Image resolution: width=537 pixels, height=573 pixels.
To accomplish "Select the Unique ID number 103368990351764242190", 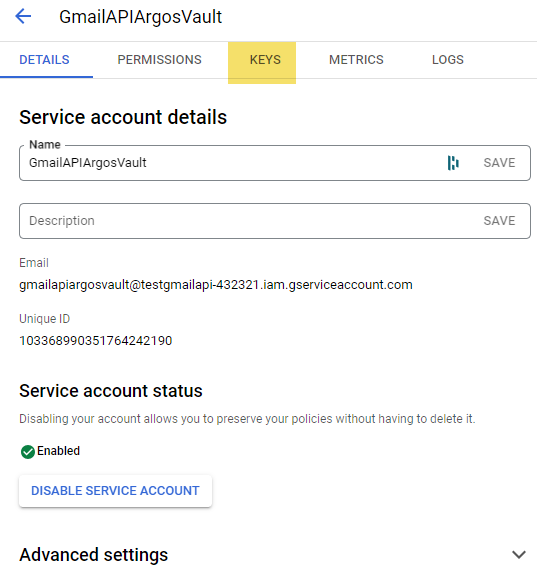I will pyautogui.click(x=95, y=341).
